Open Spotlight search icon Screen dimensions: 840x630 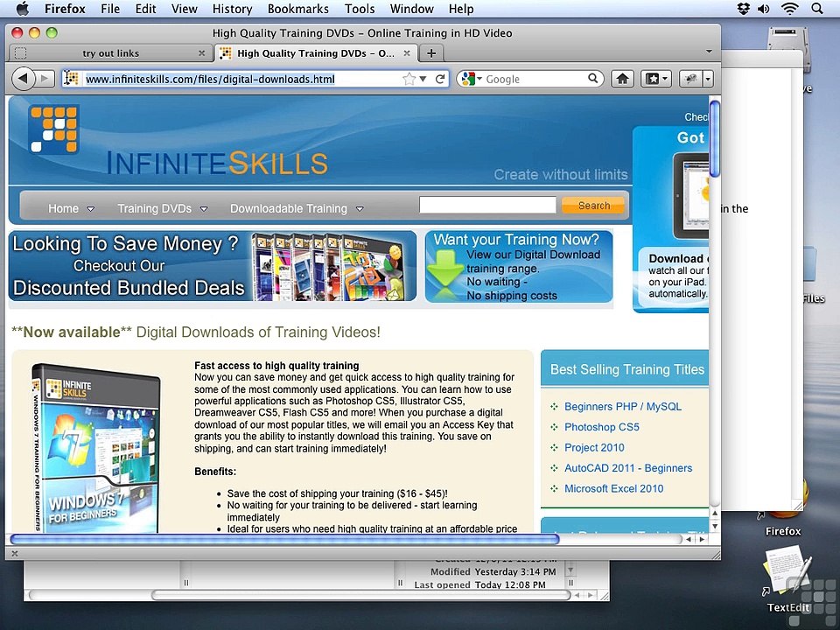817,9
